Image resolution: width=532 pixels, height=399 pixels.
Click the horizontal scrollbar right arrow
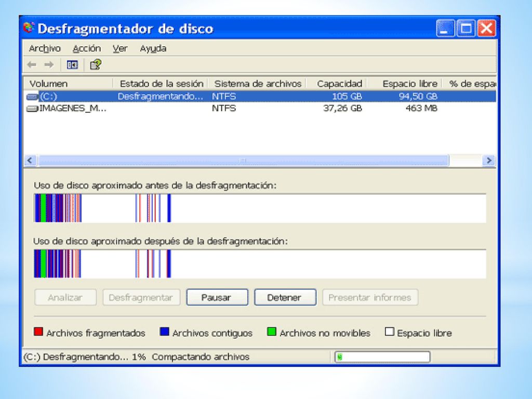point(489,160)
